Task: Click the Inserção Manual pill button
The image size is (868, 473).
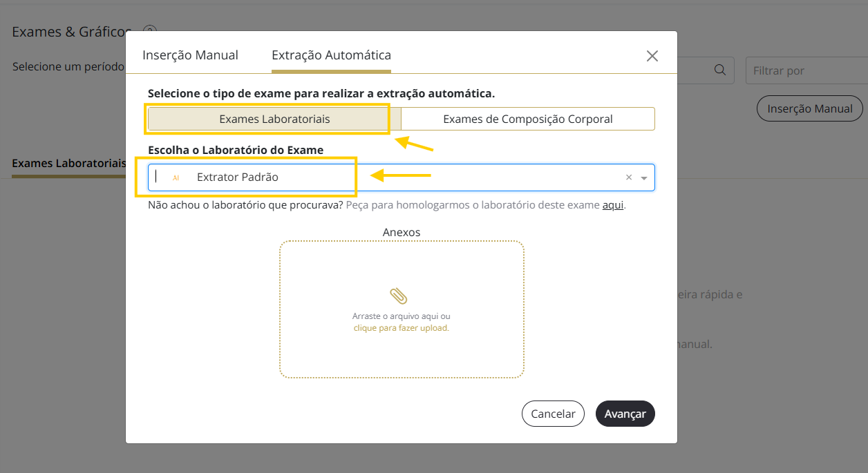Action: point(809,108)
